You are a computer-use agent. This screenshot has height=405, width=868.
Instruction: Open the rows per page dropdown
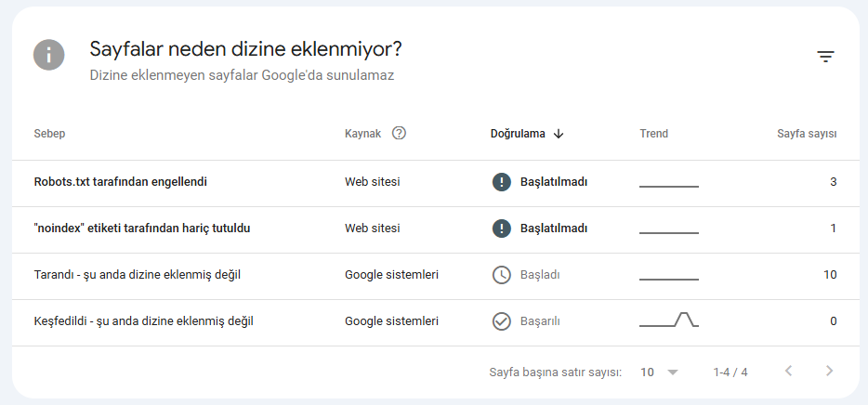pyautogui.click(x=659, y=372)
